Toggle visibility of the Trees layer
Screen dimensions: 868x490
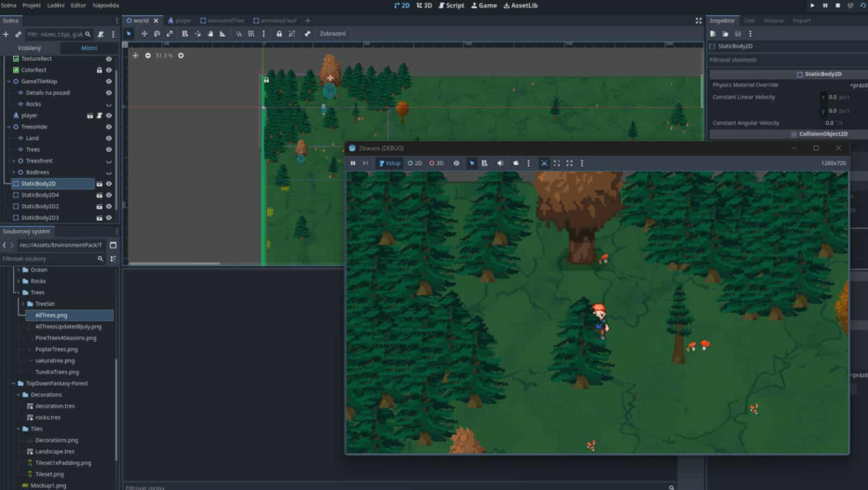pyautogui.click(x=109, y=150)
